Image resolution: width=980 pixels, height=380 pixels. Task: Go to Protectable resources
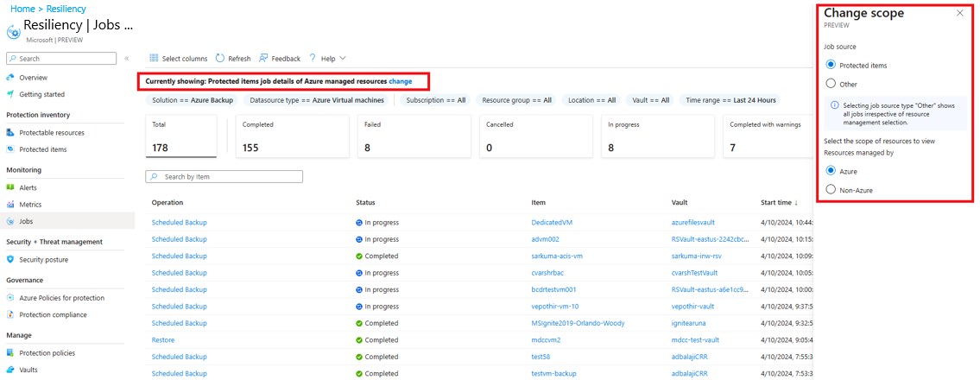point(51,132)
